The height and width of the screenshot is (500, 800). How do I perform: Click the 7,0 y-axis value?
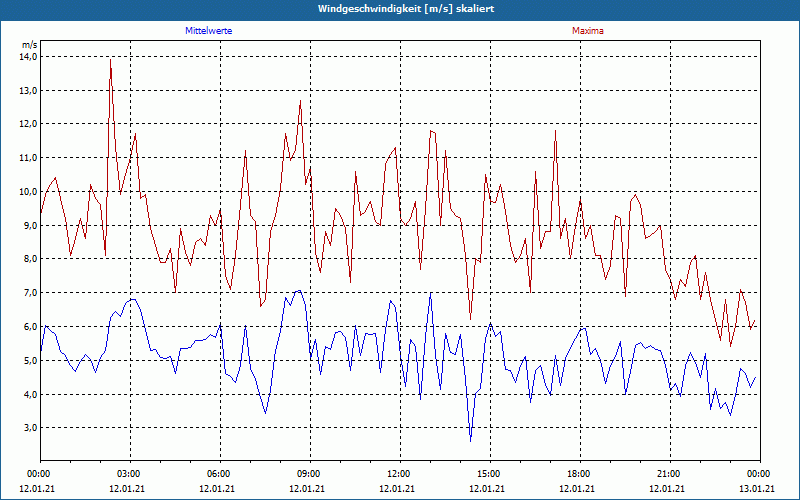coord(31,292)
